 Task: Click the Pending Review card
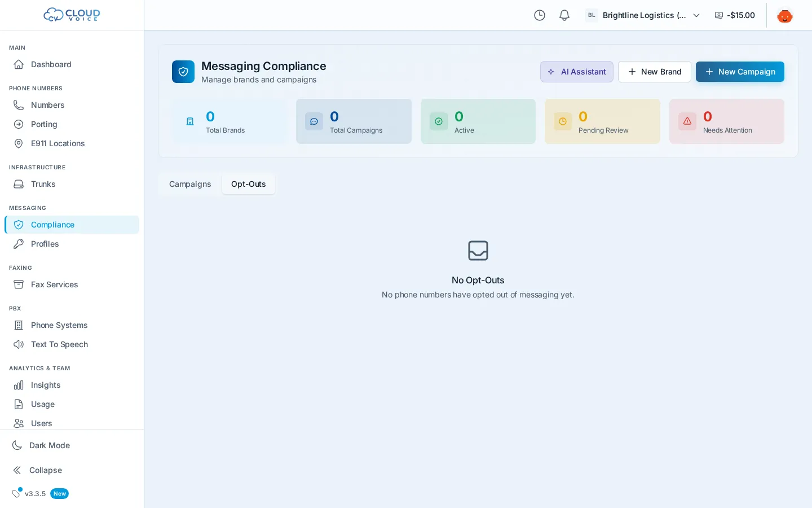pyautogui.click(x=602, y=121)
